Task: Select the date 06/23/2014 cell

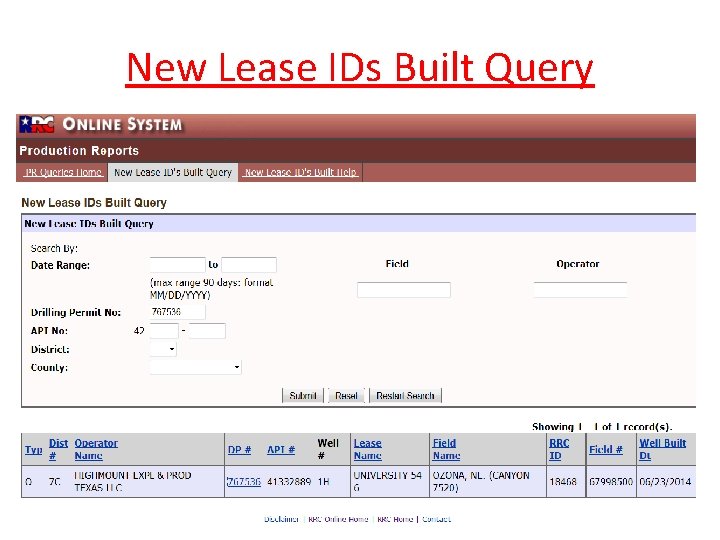Action: tap(665, 482)
